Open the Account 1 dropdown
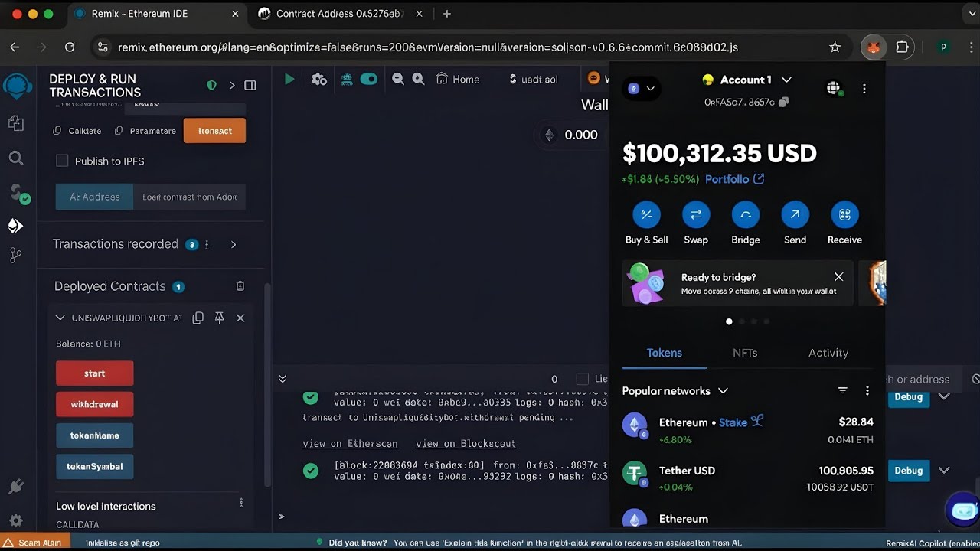 coord(786,80)
